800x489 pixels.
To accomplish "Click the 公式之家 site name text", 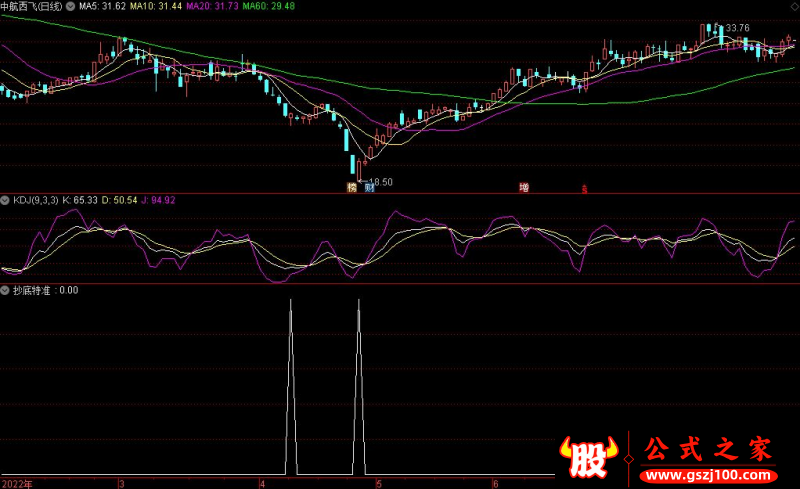I will 708,449.
